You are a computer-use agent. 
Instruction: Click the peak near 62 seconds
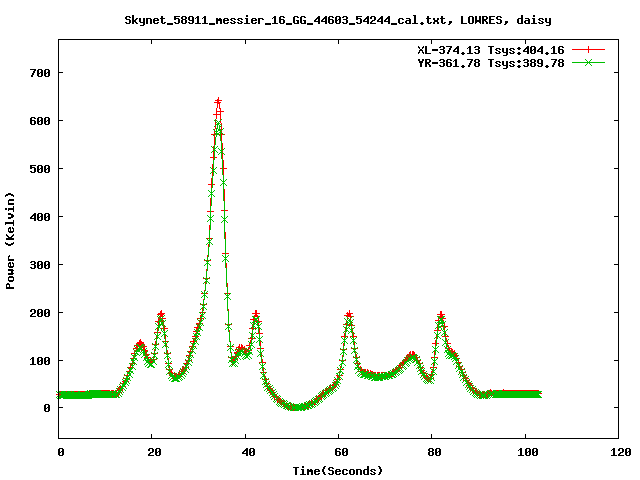pyautogui.click(x=349, y=314)
